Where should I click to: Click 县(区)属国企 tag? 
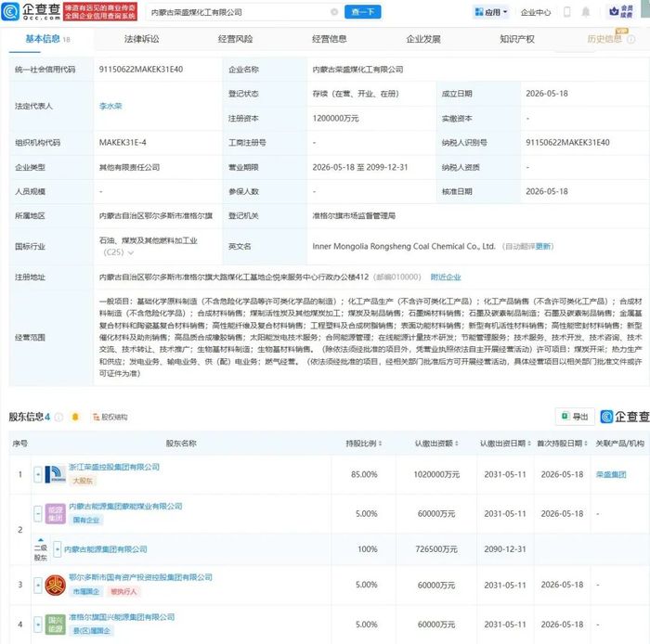click(92, 631)
